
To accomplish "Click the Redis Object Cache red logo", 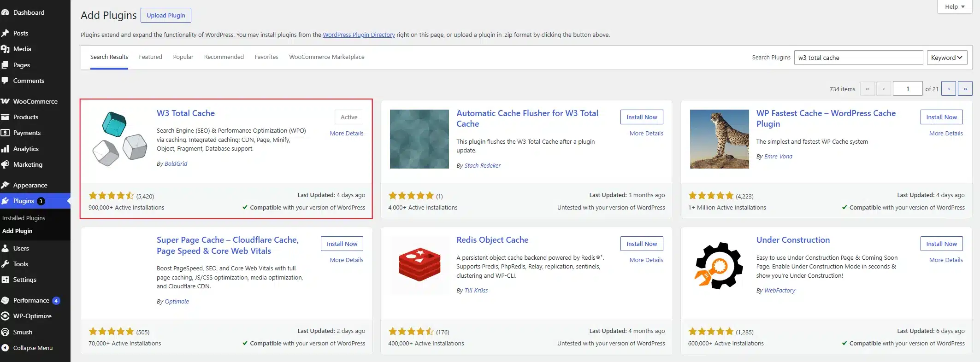I will tap(419, 265).
